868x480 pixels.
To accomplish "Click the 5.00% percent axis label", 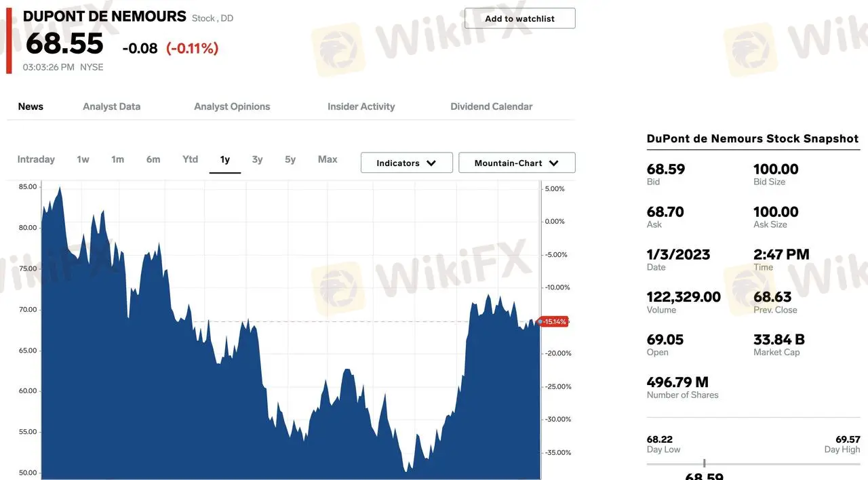I will [x=555, y=188].
